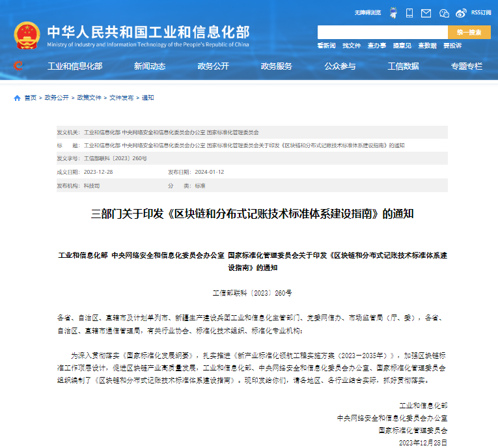Focus the site search input field
This screenshot has width=498, height=448.
pos(382,32)
